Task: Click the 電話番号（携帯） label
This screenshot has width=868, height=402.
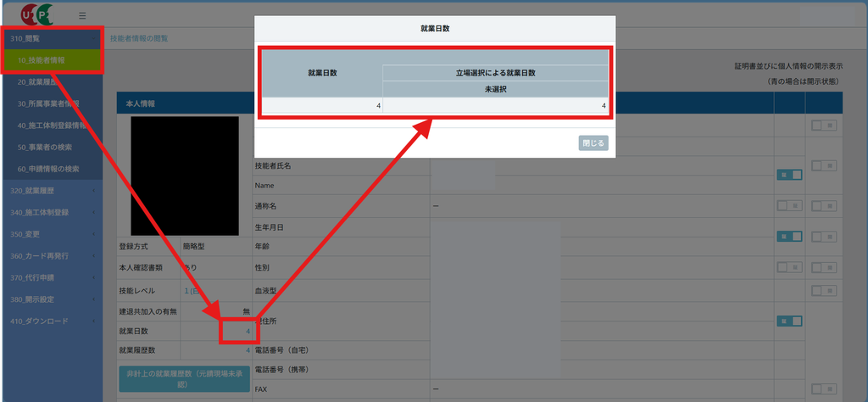Action: point(281,369)
